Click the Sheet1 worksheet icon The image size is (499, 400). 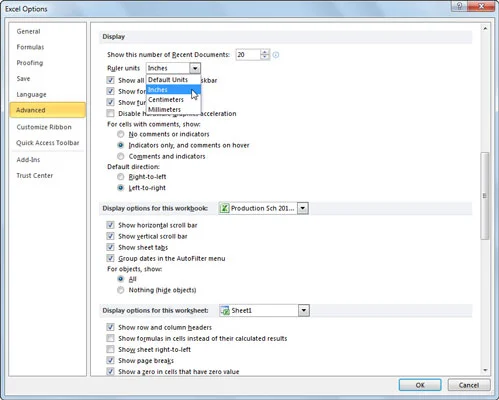tap(225, 311)
